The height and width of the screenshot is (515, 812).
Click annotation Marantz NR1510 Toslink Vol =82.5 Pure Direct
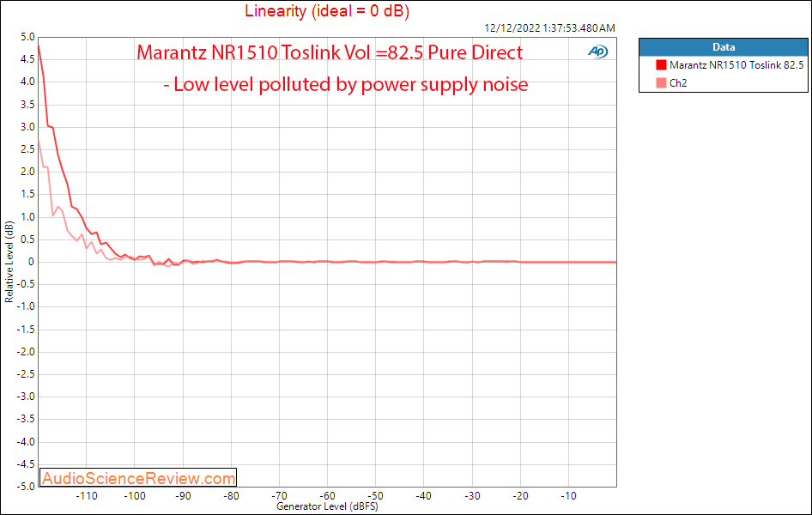point(330,52)
